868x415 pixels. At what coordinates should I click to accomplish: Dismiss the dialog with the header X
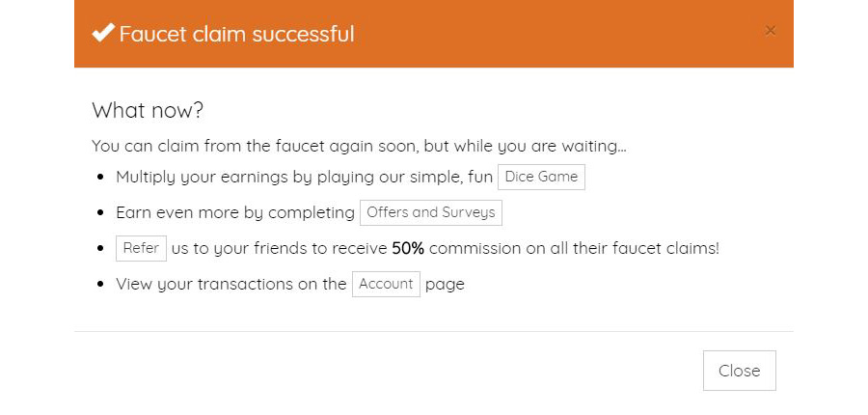[770, 31]
